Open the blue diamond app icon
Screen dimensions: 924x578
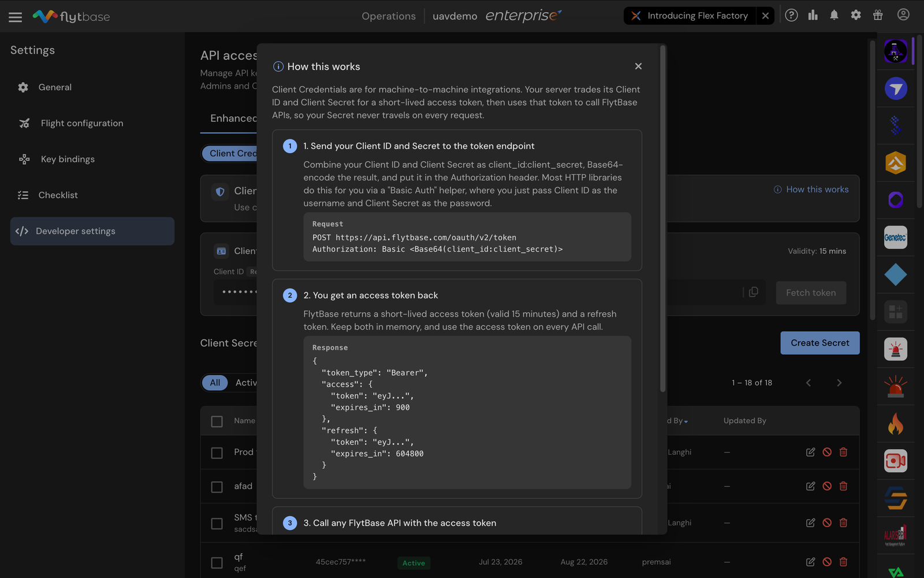(896, 275)
